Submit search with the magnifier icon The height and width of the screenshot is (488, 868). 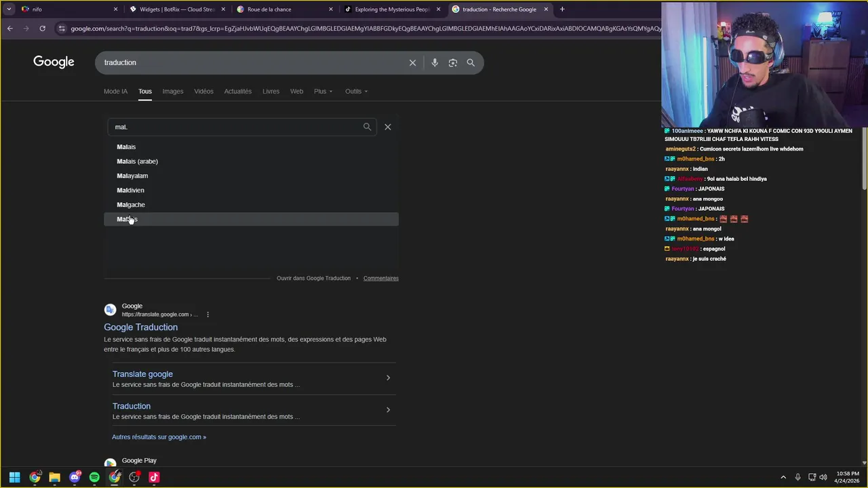[471, 62]
